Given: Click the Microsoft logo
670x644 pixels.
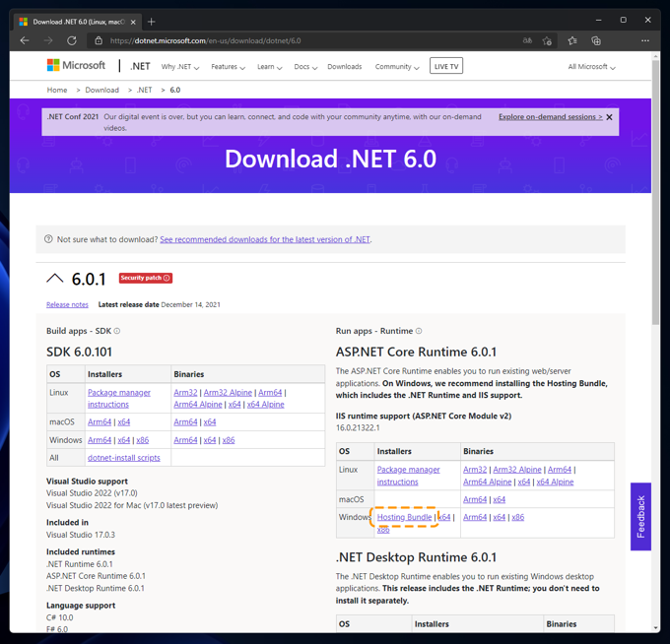Looking at the screenshot, I should 76,66.
